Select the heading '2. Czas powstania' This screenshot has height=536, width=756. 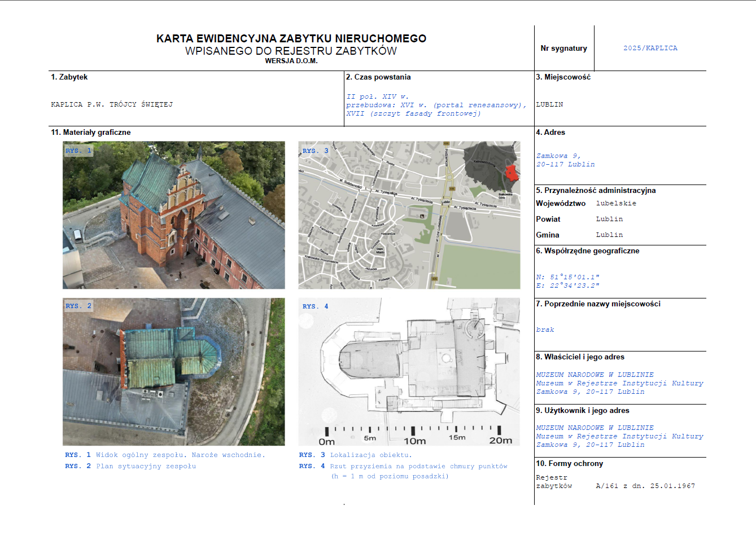tap(378, 77)
